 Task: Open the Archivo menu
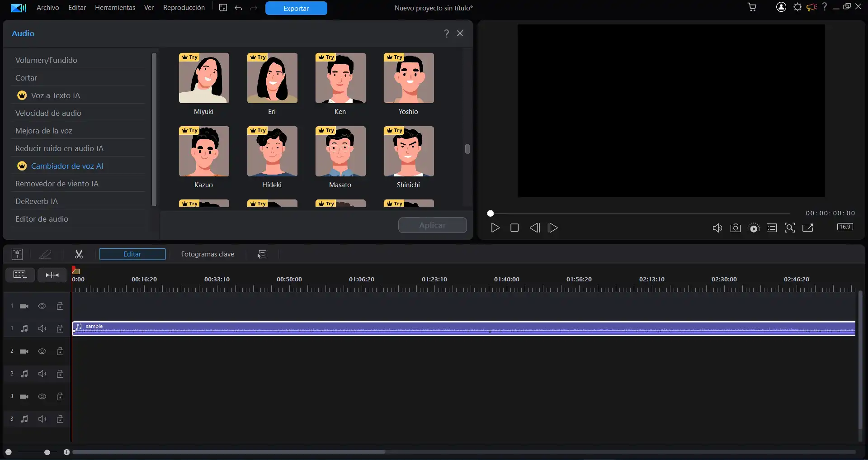[x=47, y=7]
